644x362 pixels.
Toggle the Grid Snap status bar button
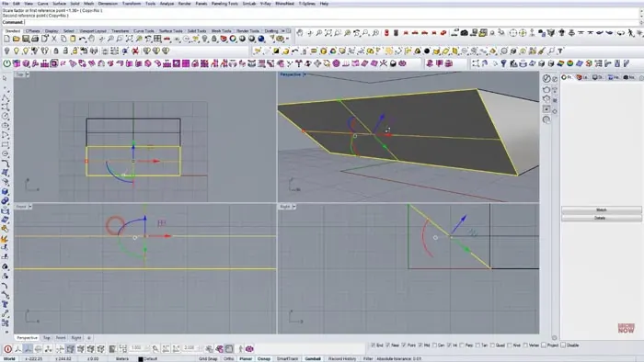[x=208, y=358]
